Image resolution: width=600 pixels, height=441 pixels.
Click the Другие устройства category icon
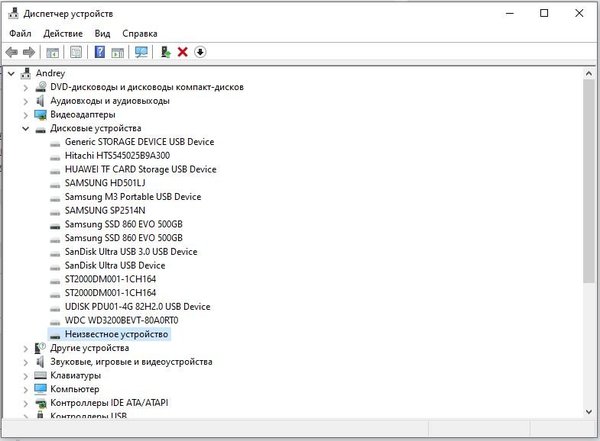pos(40,348)
